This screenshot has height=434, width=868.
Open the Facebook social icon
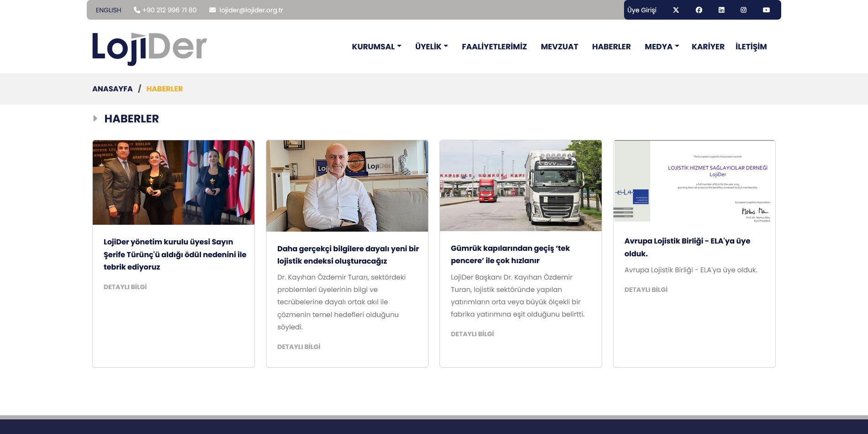coord(699,10)
